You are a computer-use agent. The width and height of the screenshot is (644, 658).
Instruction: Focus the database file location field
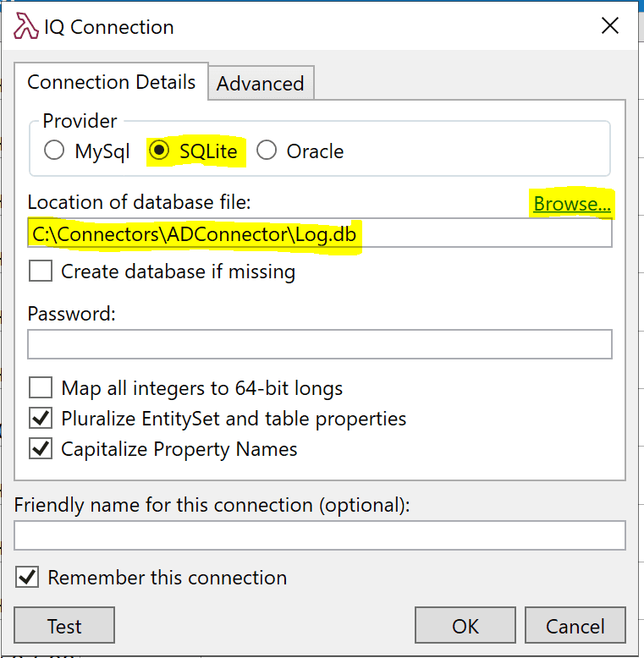point(318,234)
